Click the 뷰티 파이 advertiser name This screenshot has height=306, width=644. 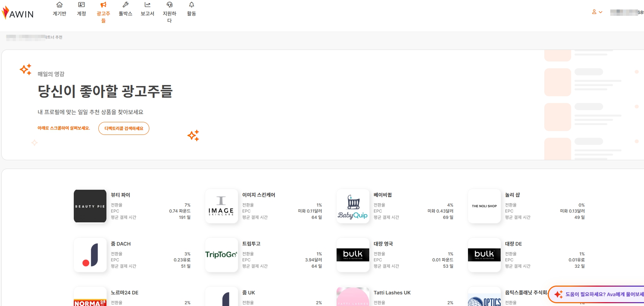point(121,195)
